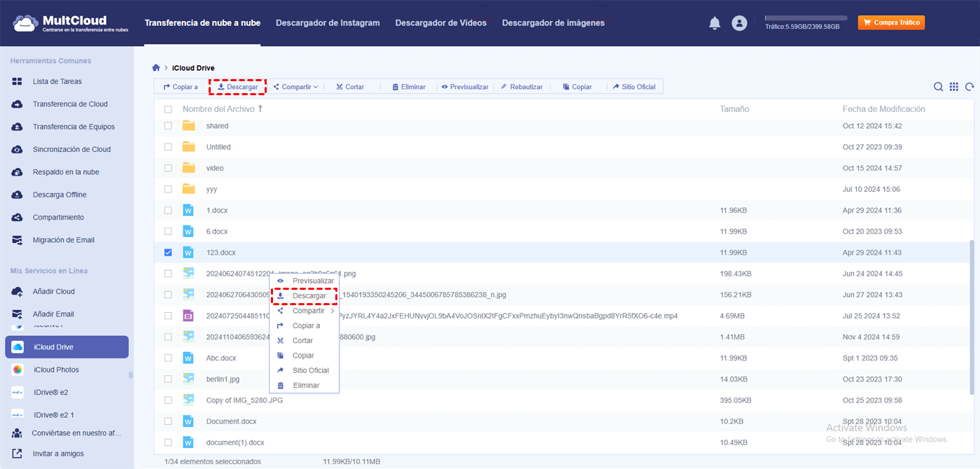Check the berlin1.jpg checkbox
980x469 pixels.
click(x=168, y=379)
